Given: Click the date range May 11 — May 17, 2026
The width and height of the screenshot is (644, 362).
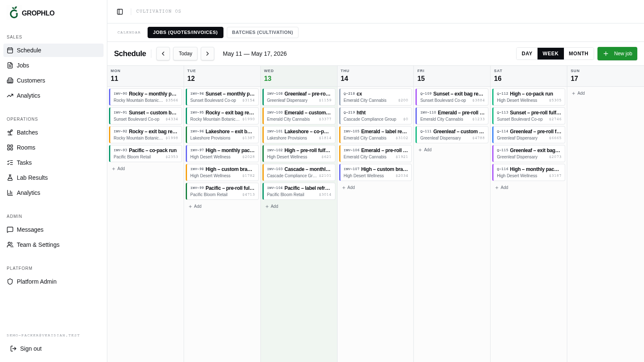Looking at the screenshot, I should pos(255,54).
